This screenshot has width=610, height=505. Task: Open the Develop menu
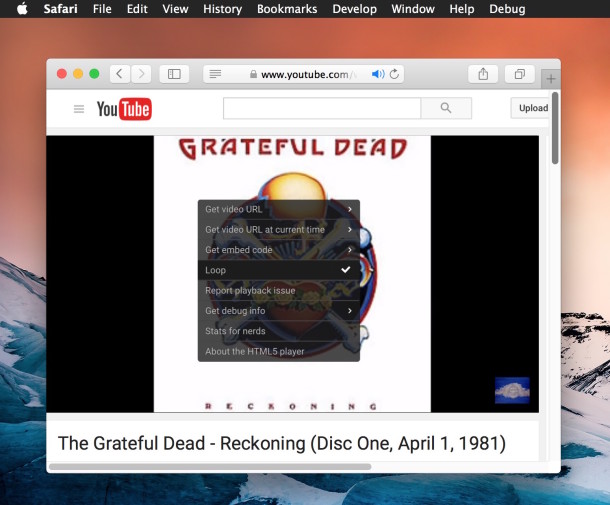(x=354, y=9)
